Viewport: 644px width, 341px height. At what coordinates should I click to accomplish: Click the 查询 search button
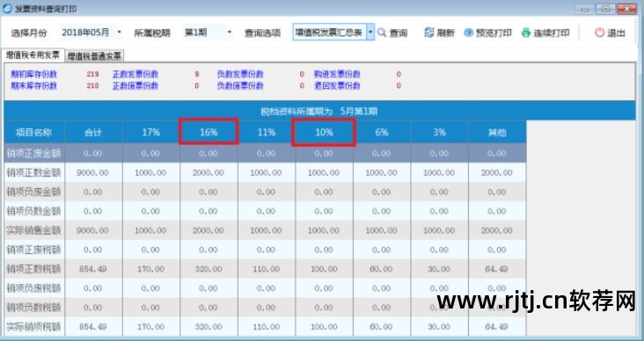coord(392,33)
